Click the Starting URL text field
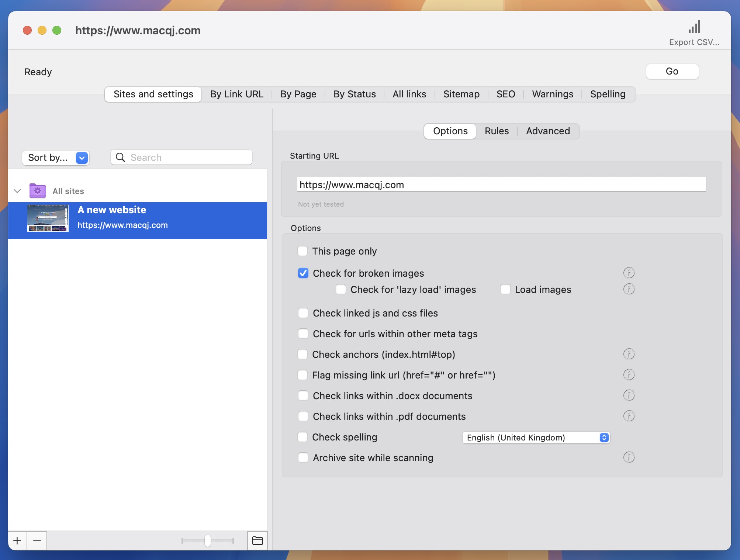 tap(501, 184)
